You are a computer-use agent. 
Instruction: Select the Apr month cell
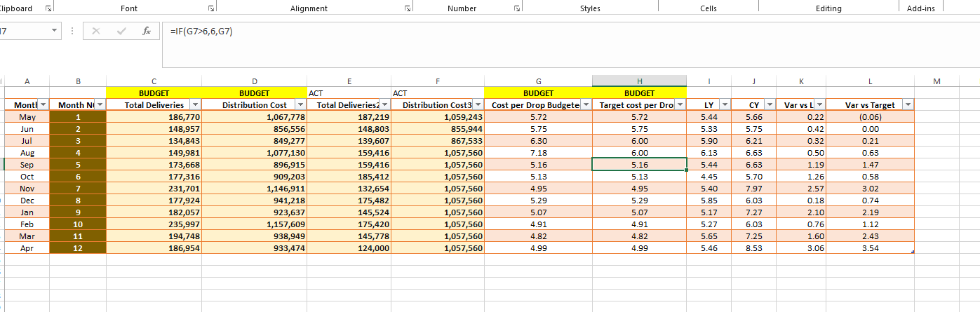click(x=27, y=248)
